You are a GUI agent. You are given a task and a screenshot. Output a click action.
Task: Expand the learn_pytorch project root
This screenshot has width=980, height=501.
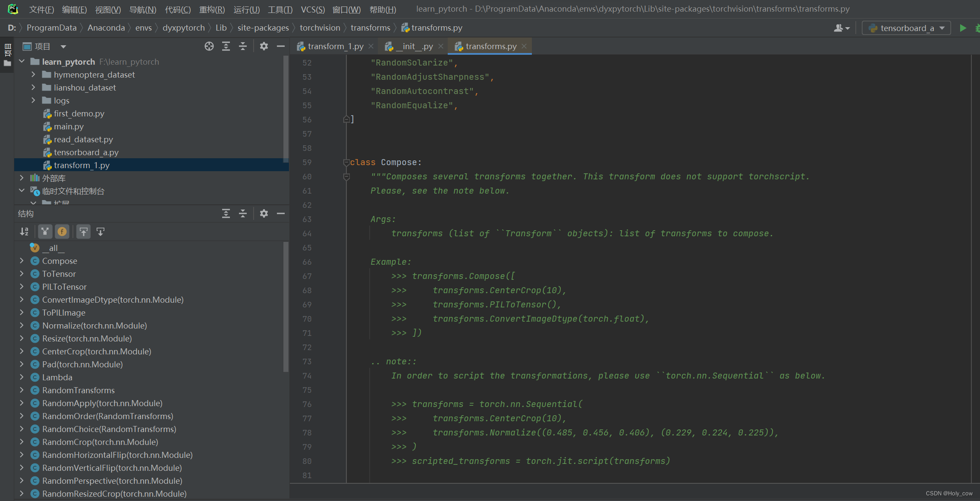23,61
